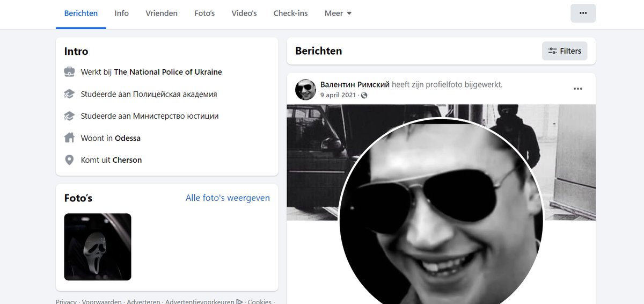Click the small profile avatar on the post
This screenshot has width=644, height=304.
(305, 89)
